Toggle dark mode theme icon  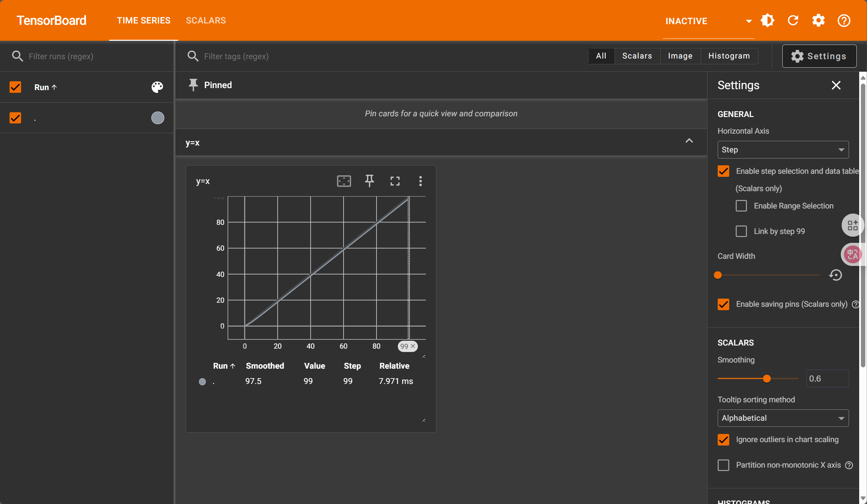(767, 21)
